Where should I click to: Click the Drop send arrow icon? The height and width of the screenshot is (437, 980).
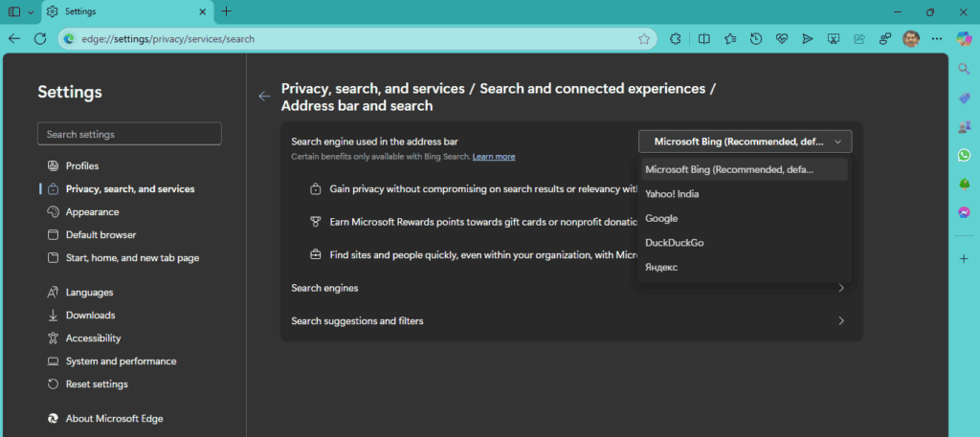point(808,38)
